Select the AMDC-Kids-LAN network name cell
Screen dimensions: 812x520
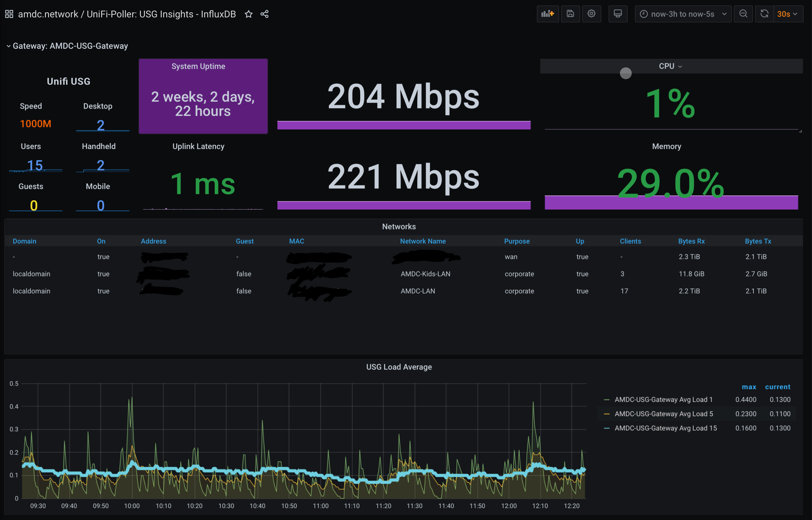click(x=425, y=274)
